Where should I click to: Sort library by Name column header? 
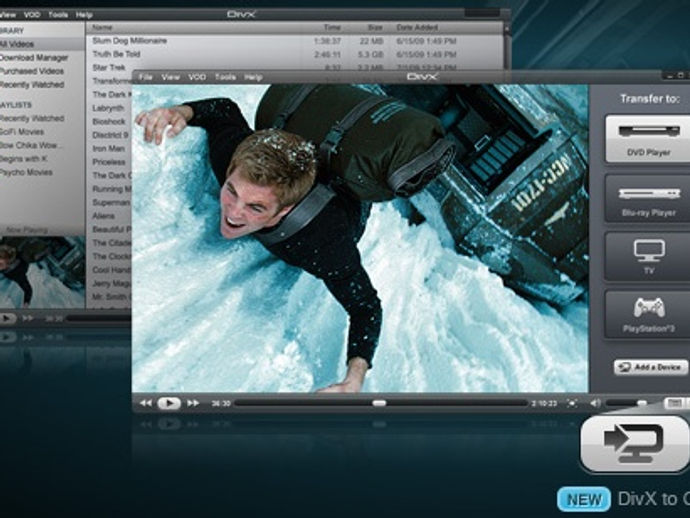(103, 27)
